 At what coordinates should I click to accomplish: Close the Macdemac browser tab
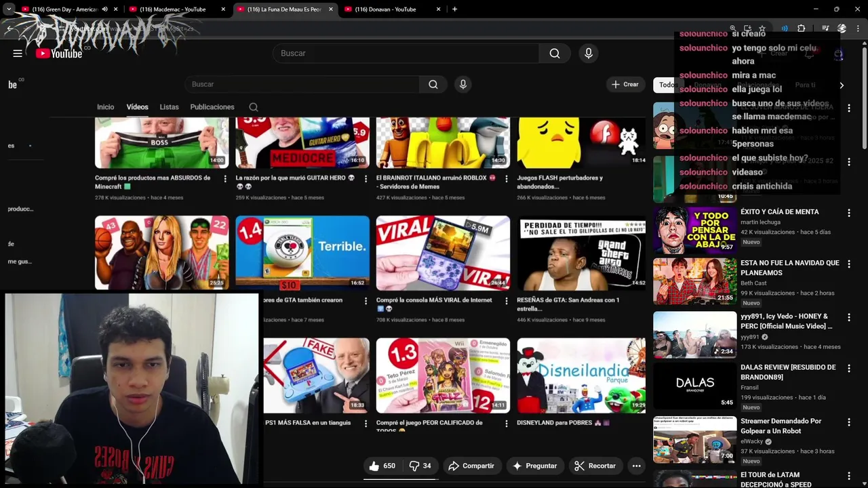[223, 9]
